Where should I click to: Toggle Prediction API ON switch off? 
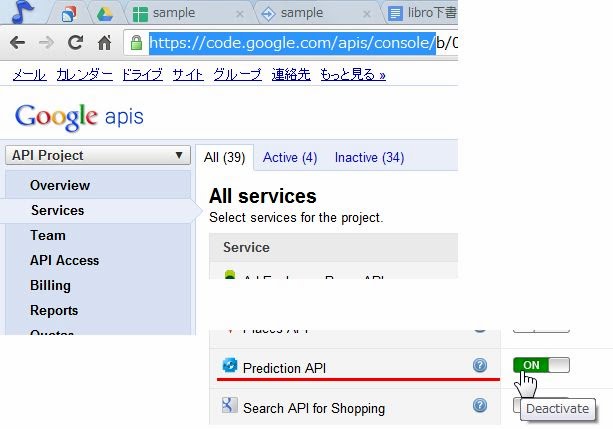click(541, 365)
